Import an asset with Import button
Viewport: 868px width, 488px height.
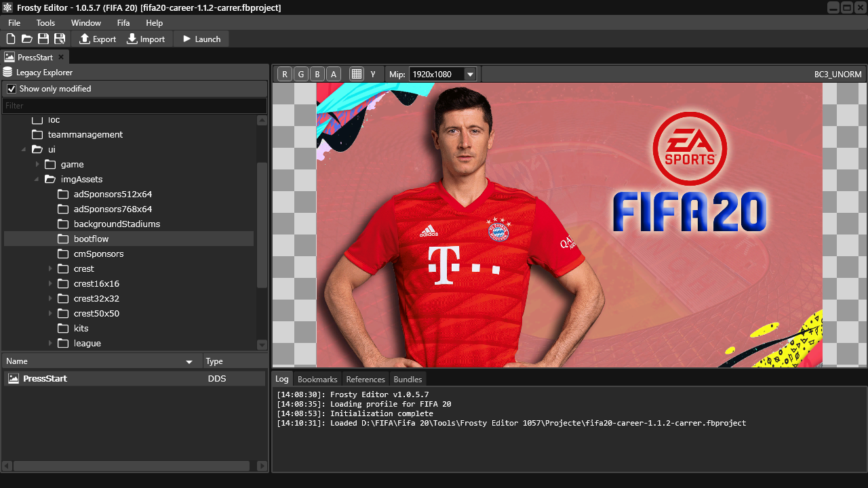[x=146, y=39]
